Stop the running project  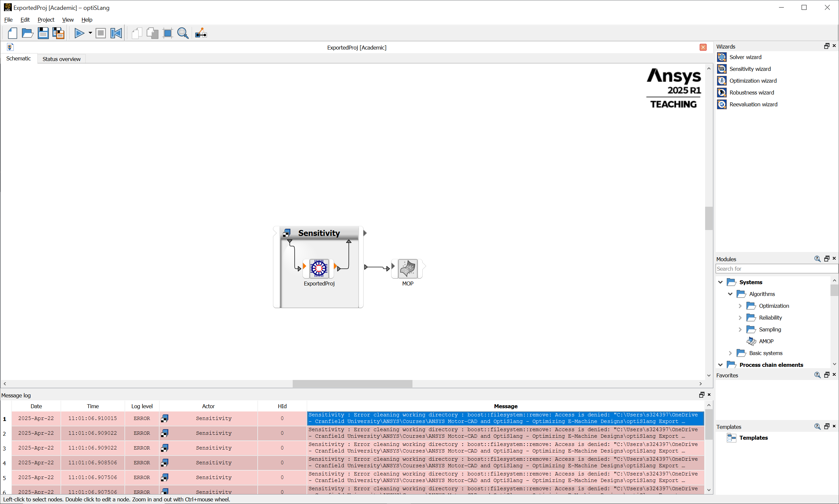pos(100,33)
